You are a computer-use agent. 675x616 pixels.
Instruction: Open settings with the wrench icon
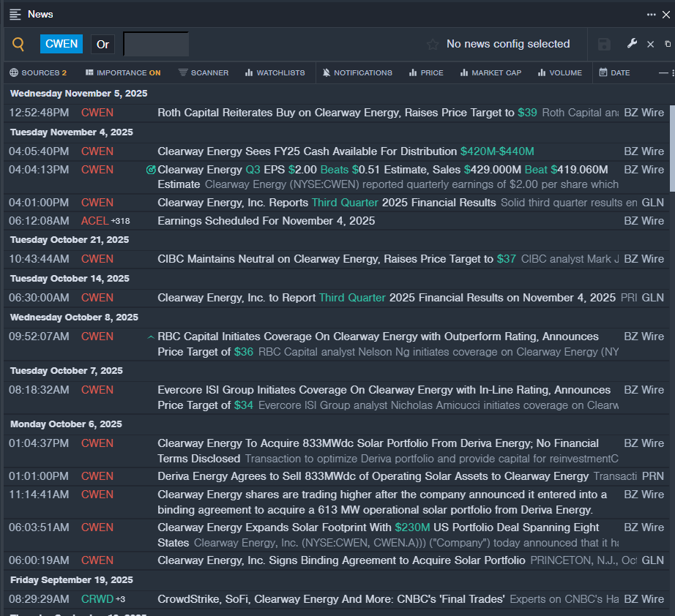pos(633,44)
